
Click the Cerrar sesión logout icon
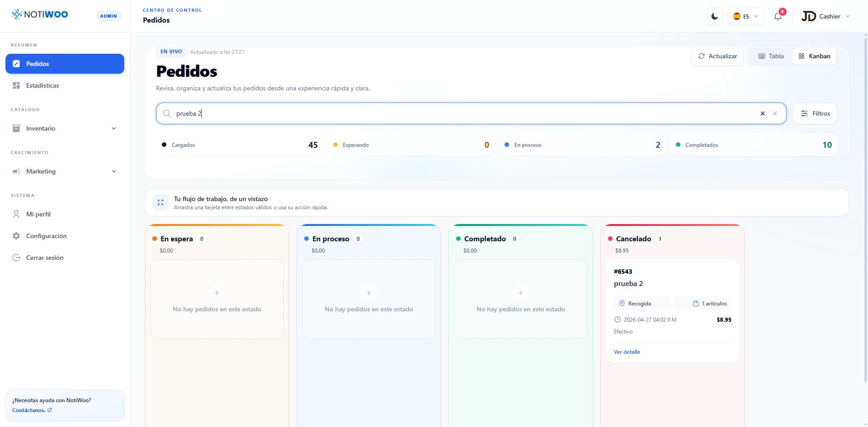point(16,258)
